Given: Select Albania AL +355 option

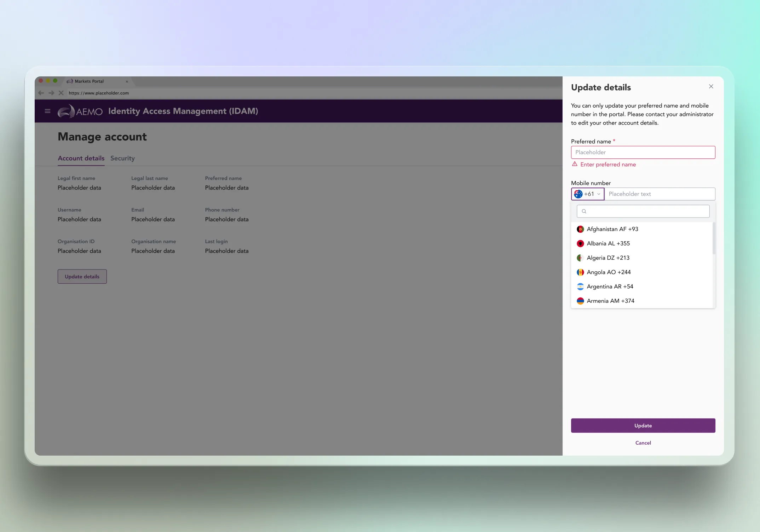Looking at the screenshot, I should pos(608,244).
